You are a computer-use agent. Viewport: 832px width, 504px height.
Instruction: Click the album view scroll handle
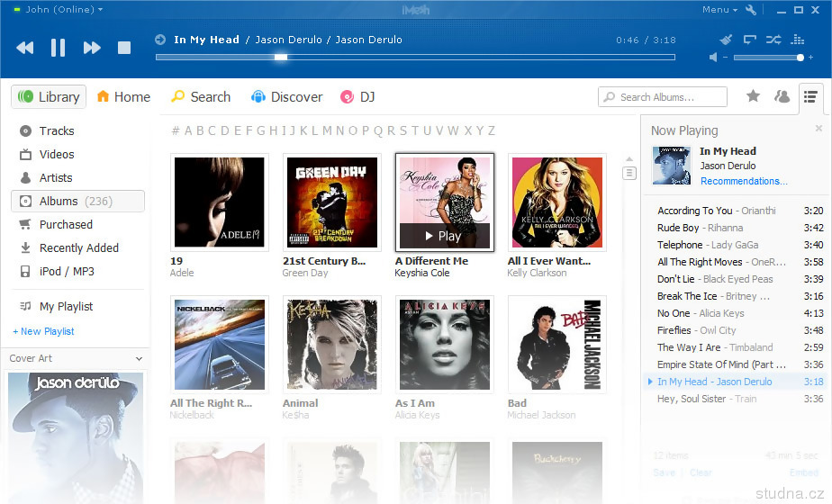[629, 173]
